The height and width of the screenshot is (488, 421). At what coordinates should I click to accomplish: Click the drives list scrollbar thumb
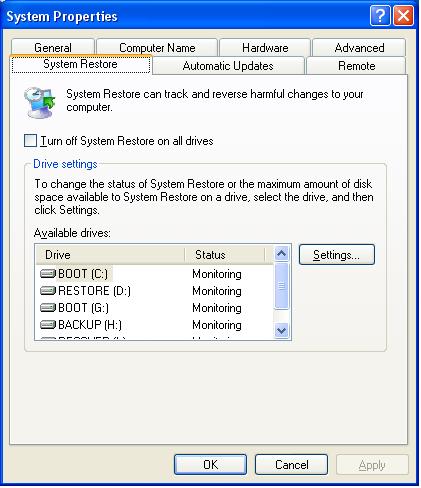tap(281, 286)
